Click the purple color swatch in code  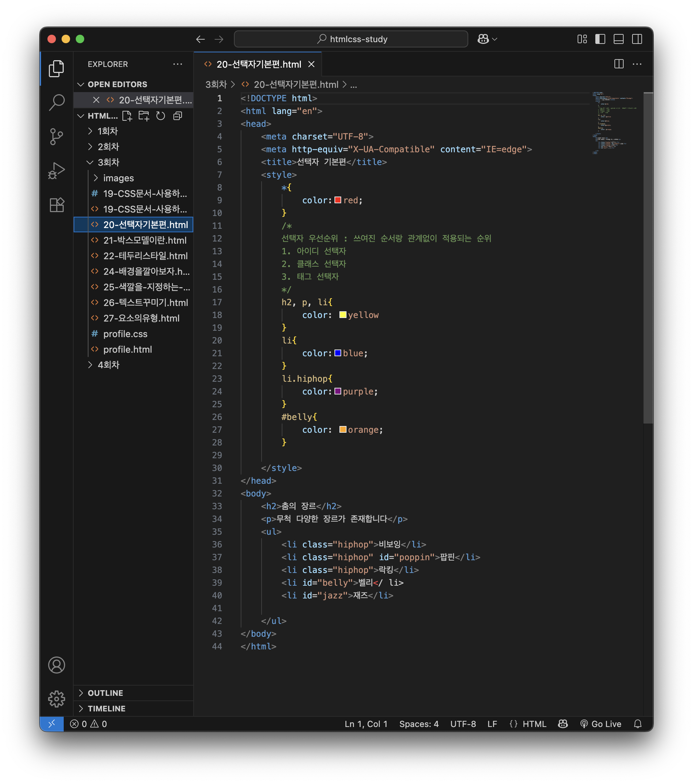click(338, 391)
